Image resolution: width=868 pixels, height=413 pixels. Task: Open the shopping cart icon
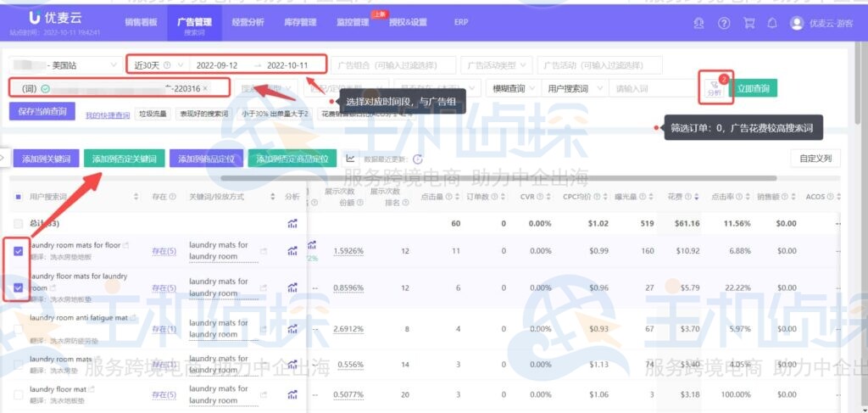click(748, 23)
